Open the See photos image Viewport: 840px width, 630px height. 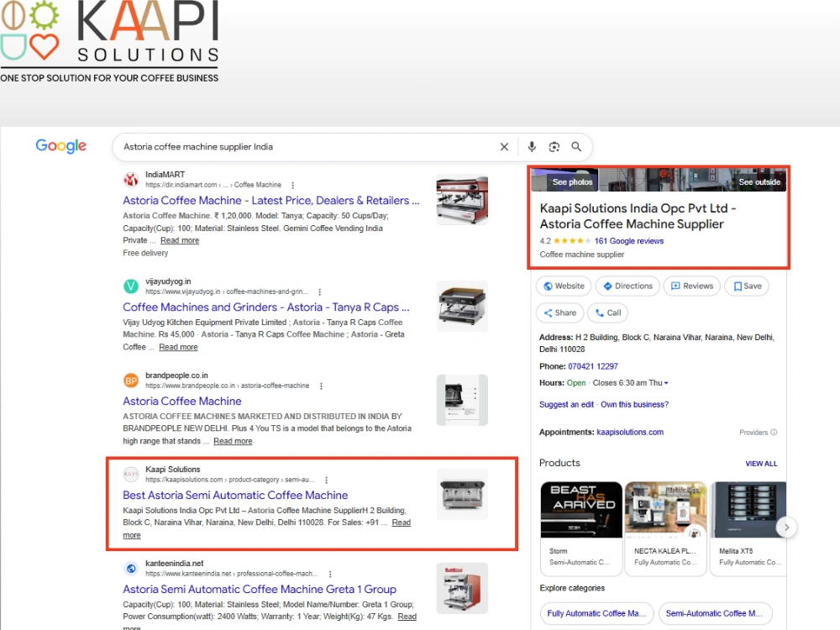tap(564, 180)
